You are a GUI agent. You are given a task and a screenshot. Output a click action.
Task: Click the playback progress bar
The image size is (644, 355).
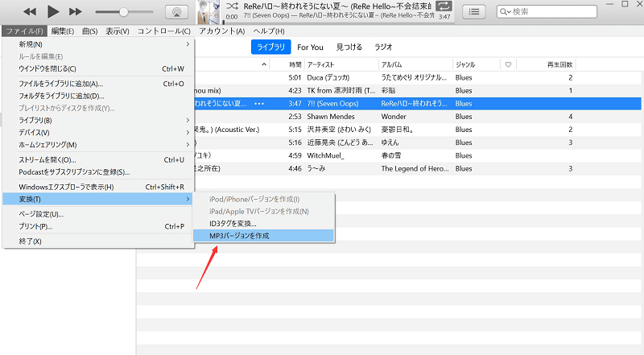[x=340, y=23]
